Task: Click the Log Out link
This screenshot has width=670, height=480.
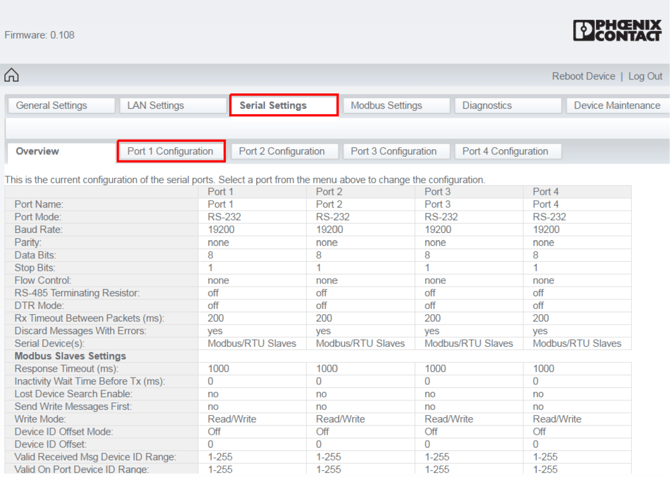Action: pos(645,76)
